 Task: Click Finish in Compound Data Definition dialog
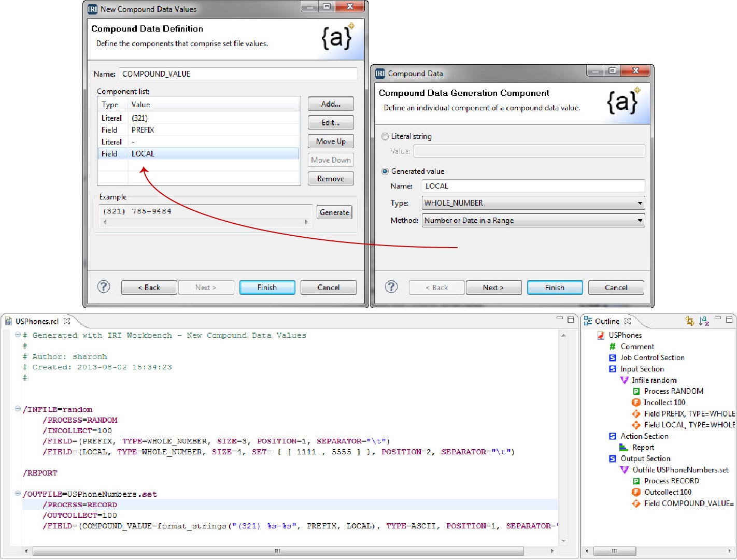coord(267,288)
